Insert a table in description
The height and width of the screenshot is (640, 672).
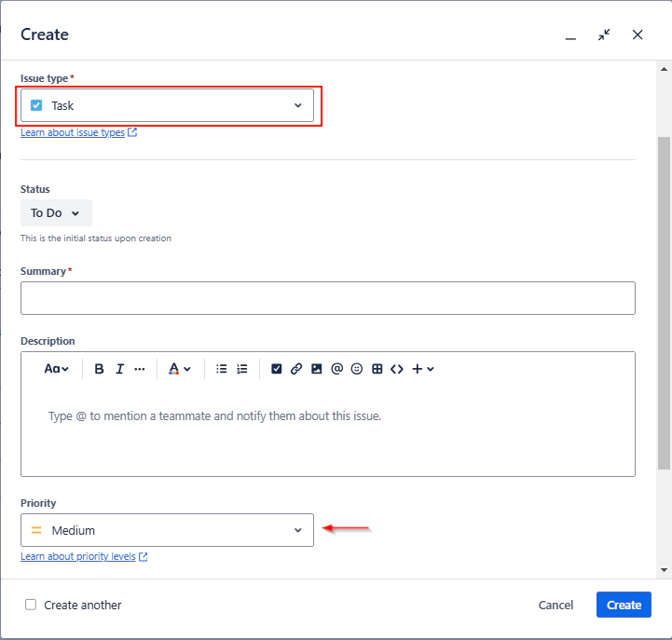pyautogui.click(x=377, y=369)
